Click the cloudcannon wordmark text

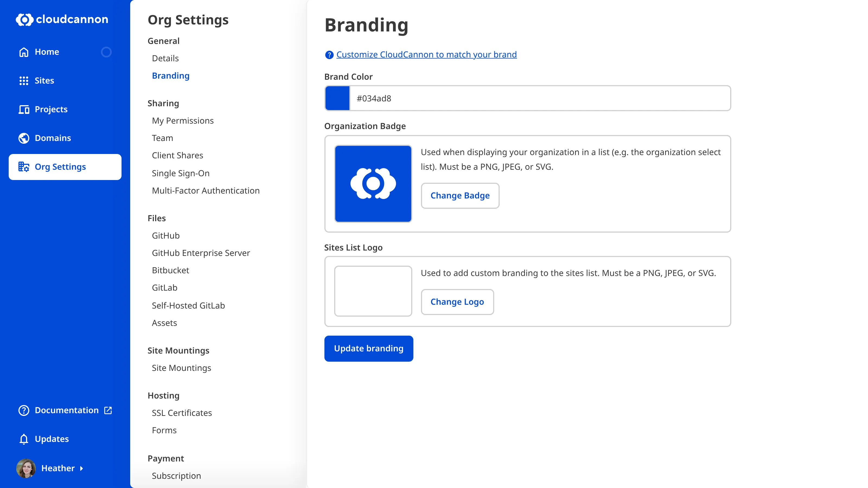(x=72, y=19)
